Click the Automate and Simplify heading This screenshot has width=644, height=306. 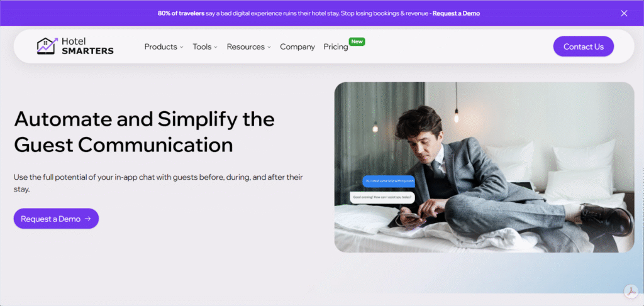click(x=144, y=132)
